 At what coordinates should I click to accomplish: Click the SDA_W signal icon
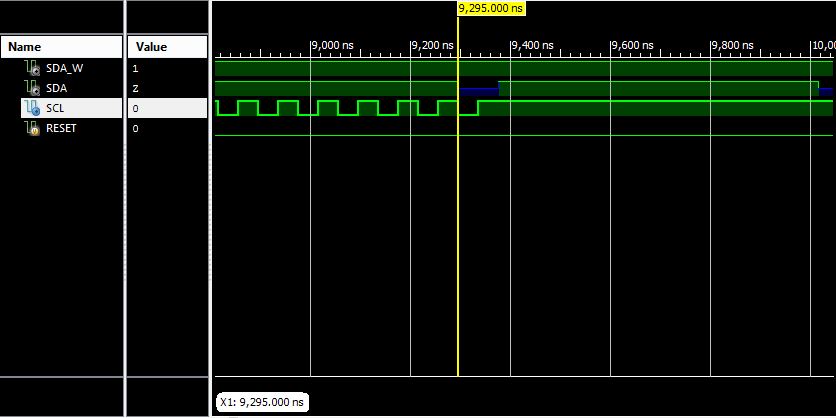pos(31,69)
